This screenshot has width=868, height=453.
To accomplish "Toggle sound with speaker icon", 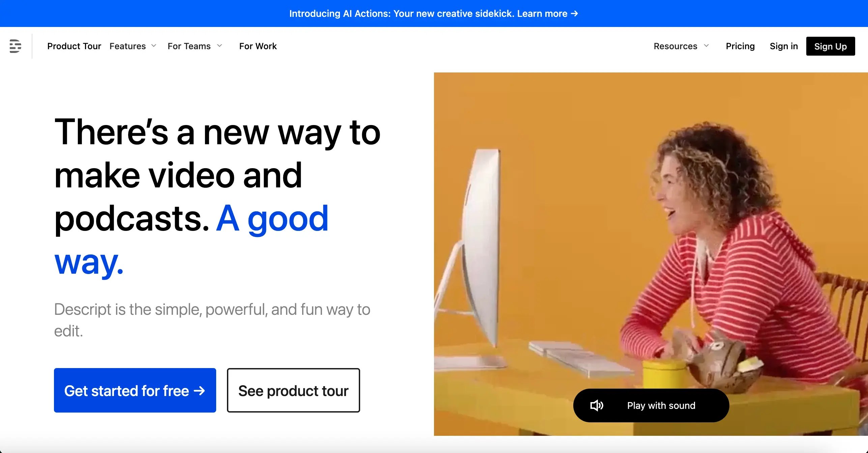I will click(x=598, y=405).
